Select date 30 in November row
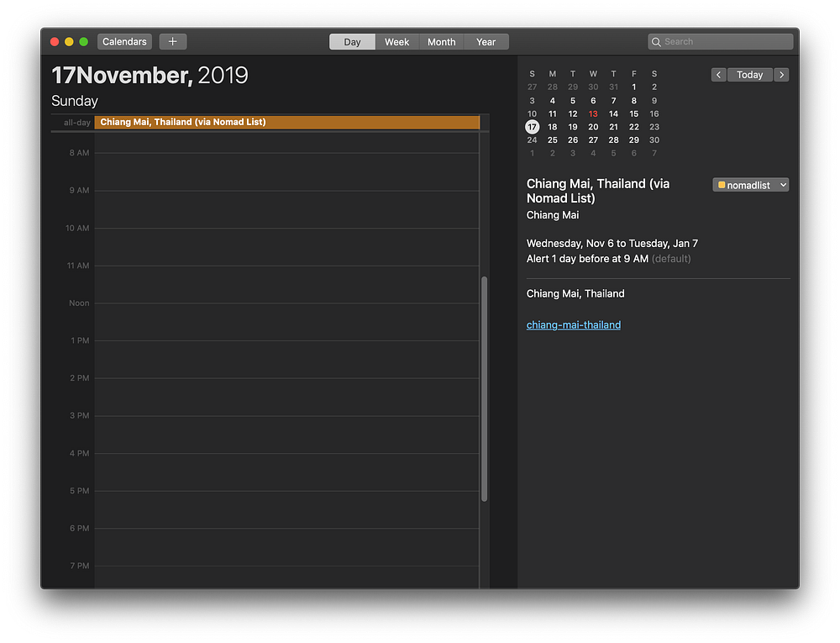This screenshot has width=840, height=643. 654,140
